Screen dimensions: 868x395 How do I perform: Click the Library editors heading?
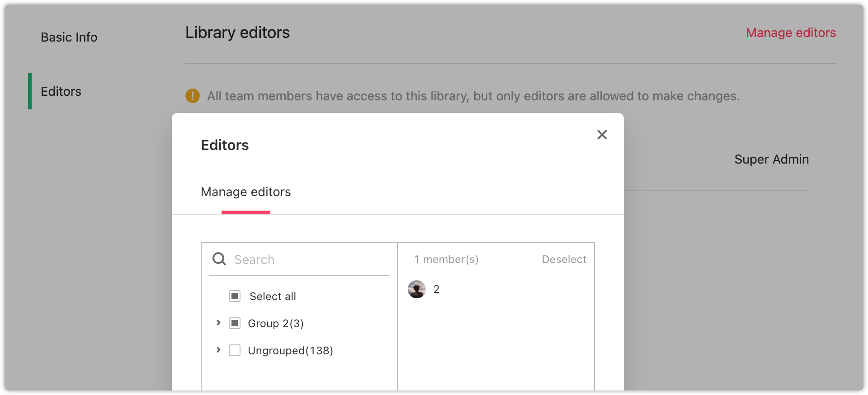[x=237, y=33]
